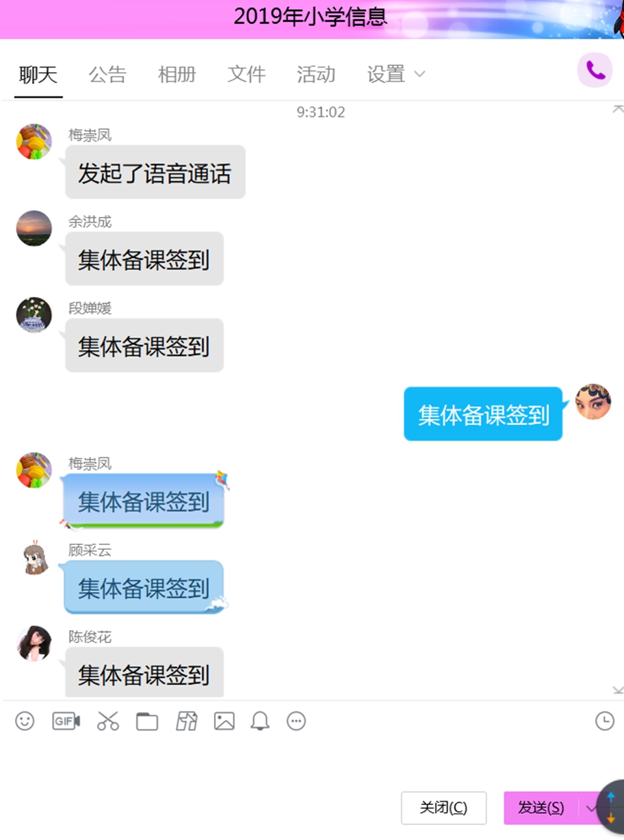
Task: Open the image picker icon
Action: (x=224, y=721)
